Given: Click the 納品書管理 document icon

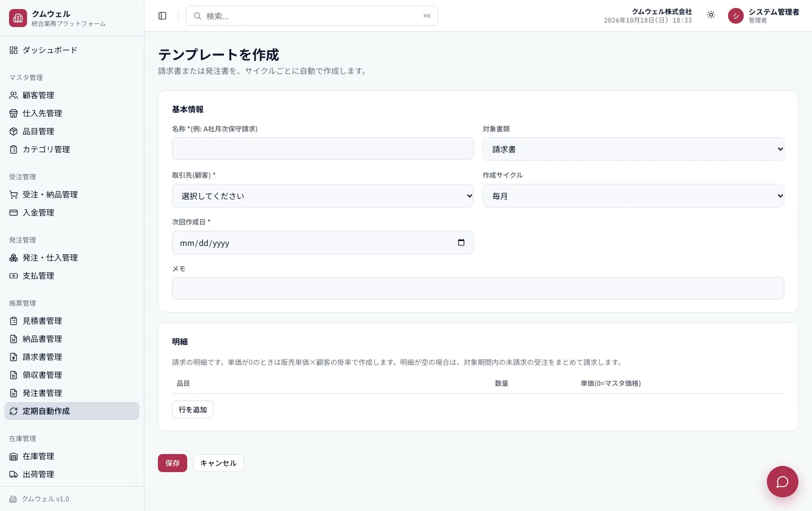Looking at the screenshot, I should coord(14,339).
